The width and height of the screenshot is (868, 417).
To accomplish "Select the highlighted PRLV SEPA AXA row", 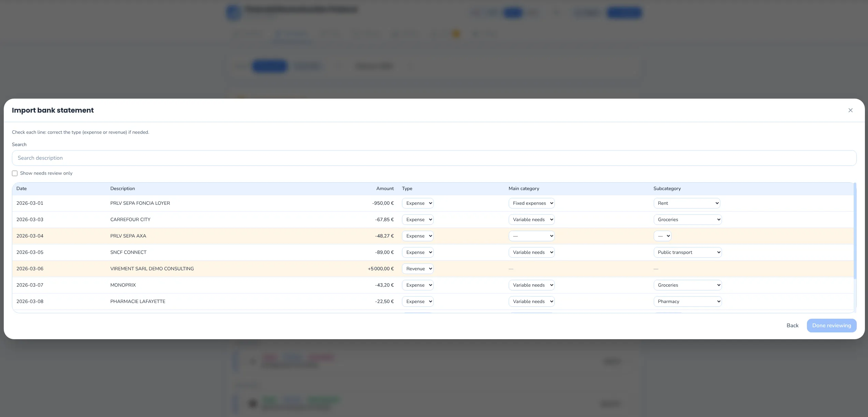I will click(x=239, y=236).
